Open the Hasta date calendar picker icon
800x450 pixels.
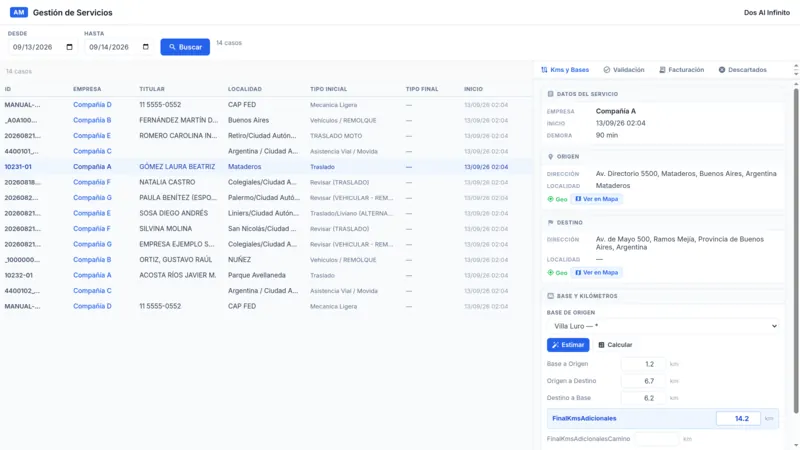(x=145, y=47)
